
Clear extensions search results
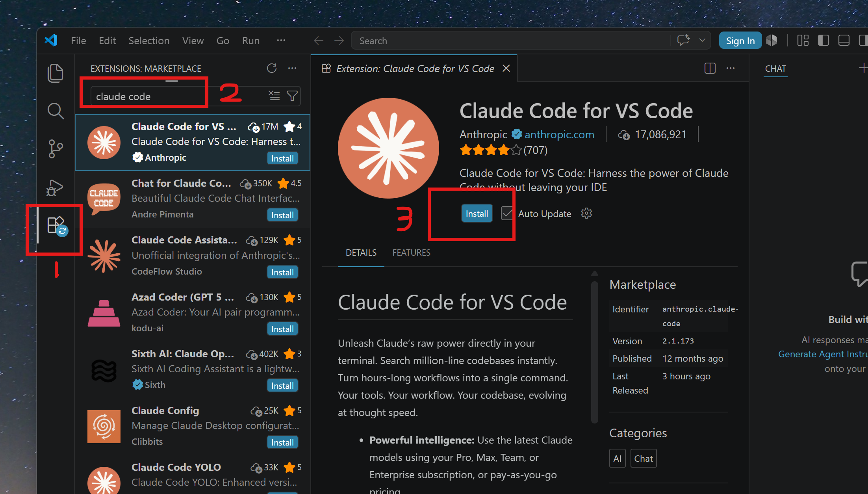point(274,96)
